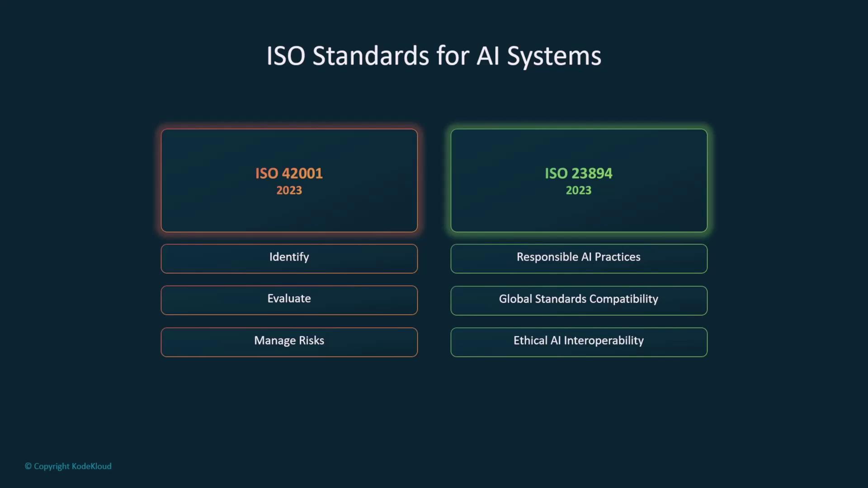The width and height of the screenshot is (868, 488).
Task: Select the green ISO 23894 heading text
Action: pos(578,174)
